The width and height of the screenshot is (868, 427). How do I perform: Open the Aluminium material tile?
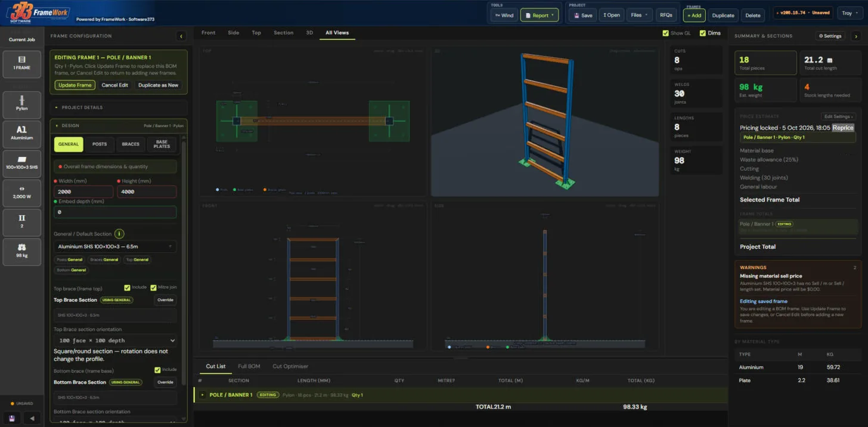tap(22, 134)
